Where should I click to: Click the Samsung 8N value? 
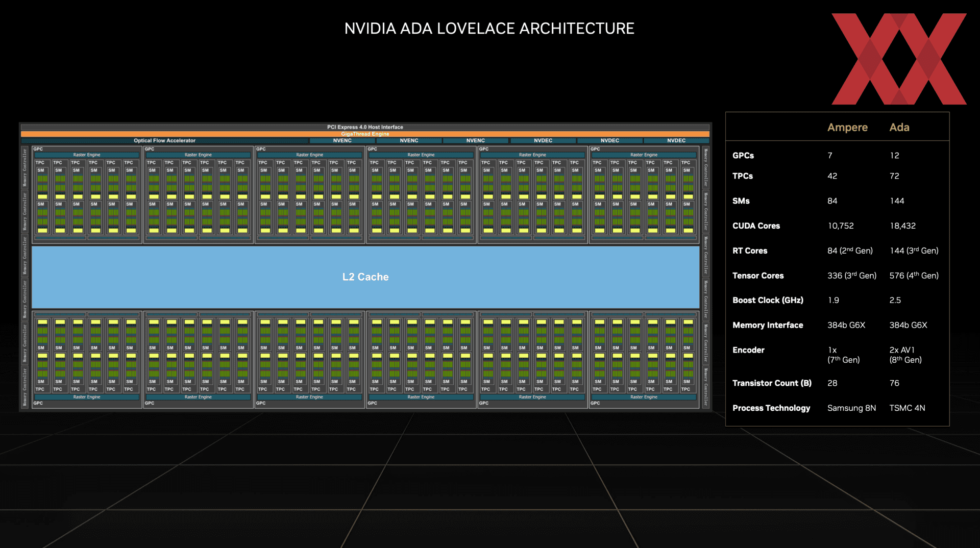point(851,408)
